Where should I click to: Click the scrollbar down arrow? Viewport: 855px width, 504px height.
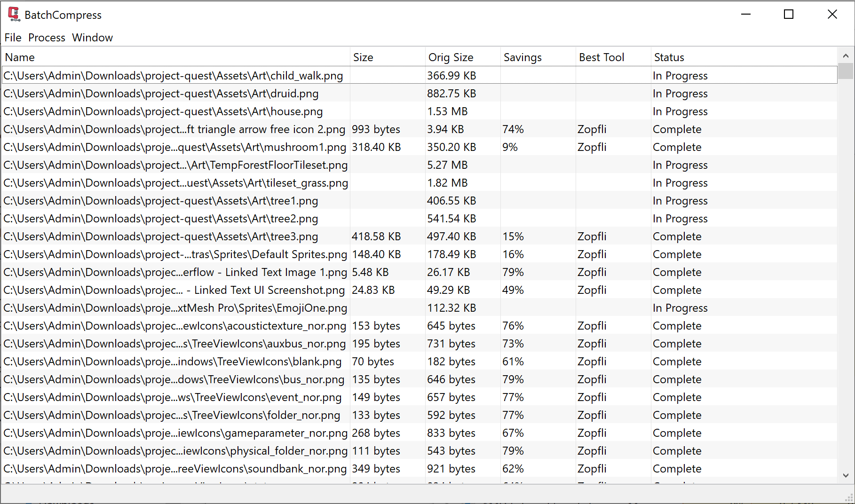(x=846, y=475)
